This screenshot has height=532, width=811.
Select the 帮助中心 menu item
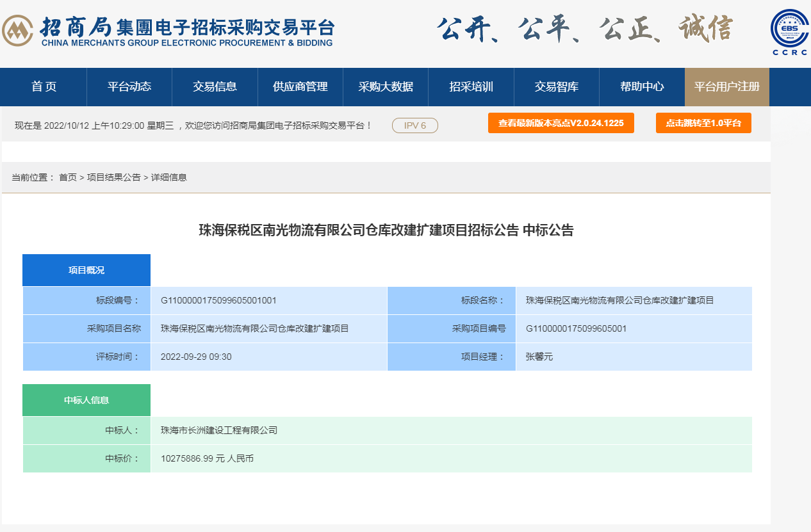642,87
